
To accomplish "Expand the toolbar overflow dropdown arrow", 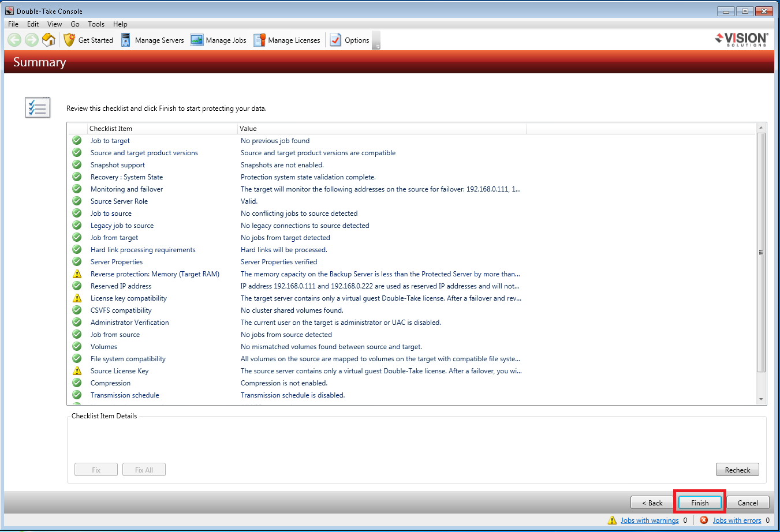I will tap(376, 47).
